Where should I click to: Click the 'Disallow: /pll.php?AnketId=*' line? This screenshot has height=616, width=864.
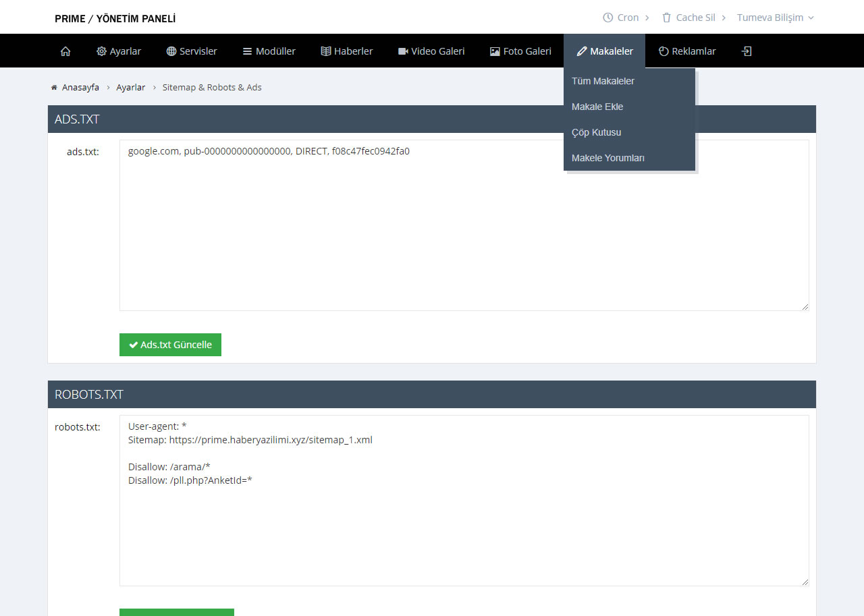(190, 480)
